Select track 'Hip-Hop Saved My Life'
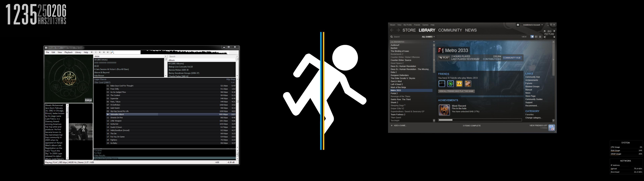Image resolution: width=644 pixels, height=181 pixels. (x=171, y=111)
